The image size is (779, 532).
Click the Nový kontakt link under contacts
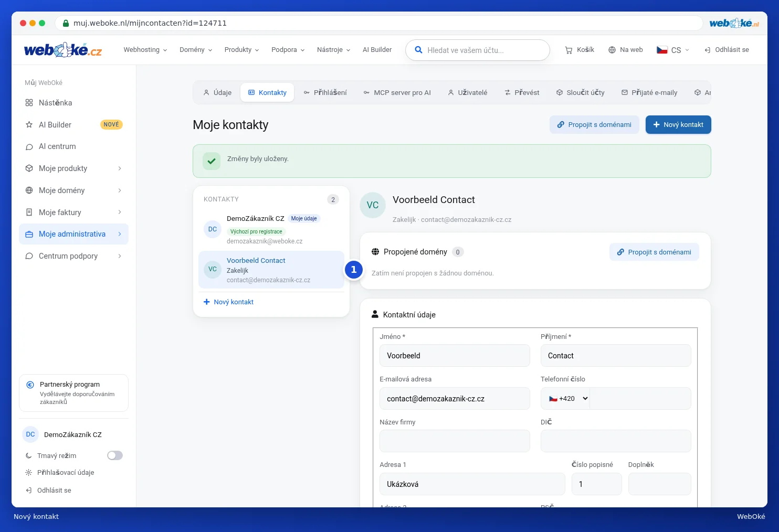pyautogui.click(x=228, y=302)
